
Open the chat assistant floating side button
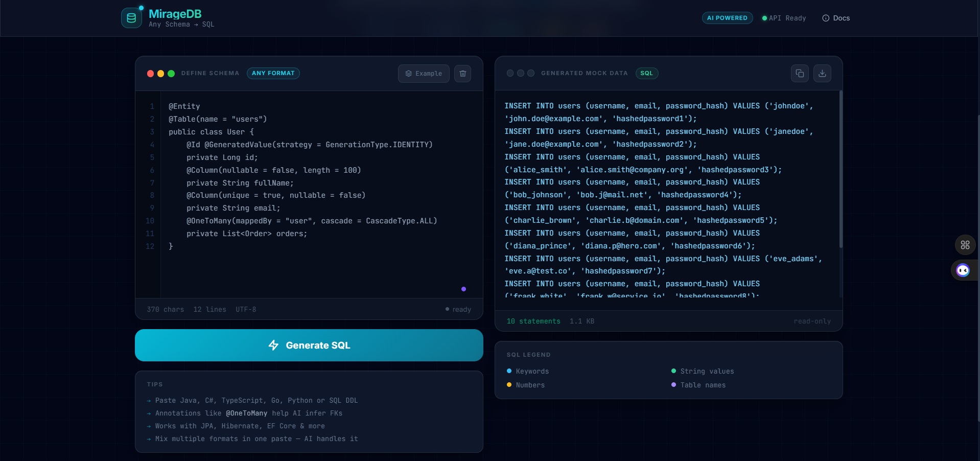point(963,270)
